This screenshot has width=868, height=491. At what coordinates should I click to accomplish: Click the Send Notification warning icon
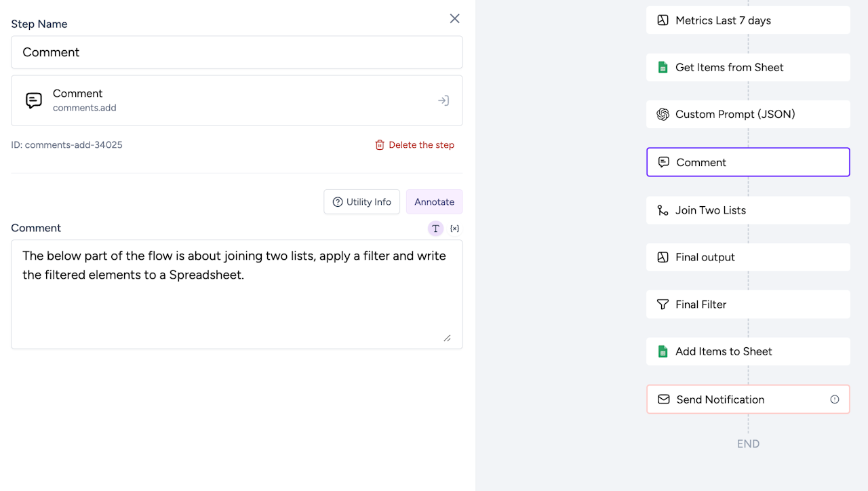click(835, 399)
